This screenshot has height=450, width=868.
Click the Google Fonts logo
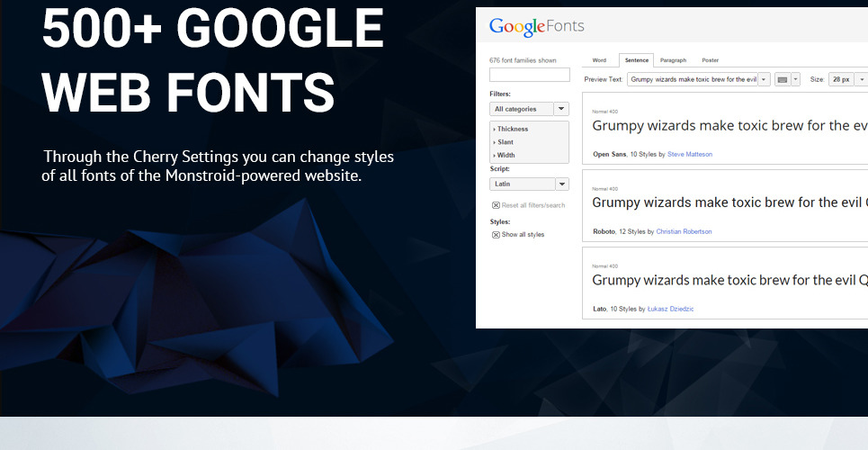tap(536, 27)
